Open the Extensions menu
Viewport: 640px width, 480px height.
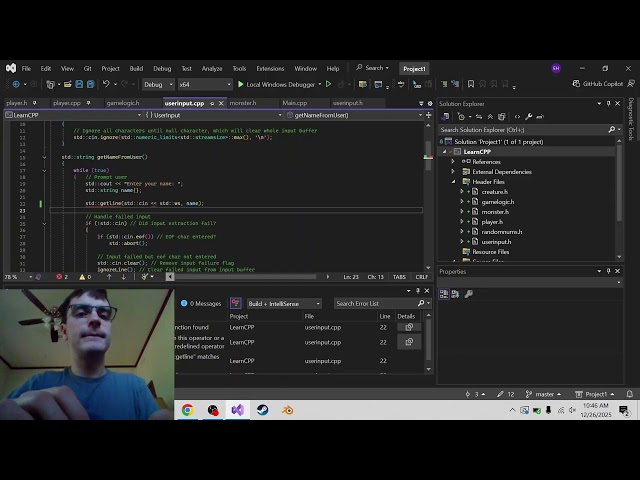(270, 69)
